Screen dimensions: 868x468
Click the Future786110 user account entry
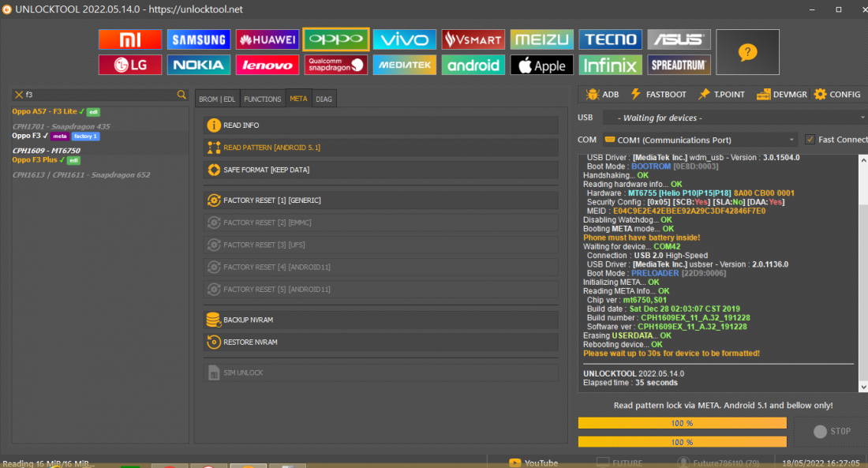[719, 463]
